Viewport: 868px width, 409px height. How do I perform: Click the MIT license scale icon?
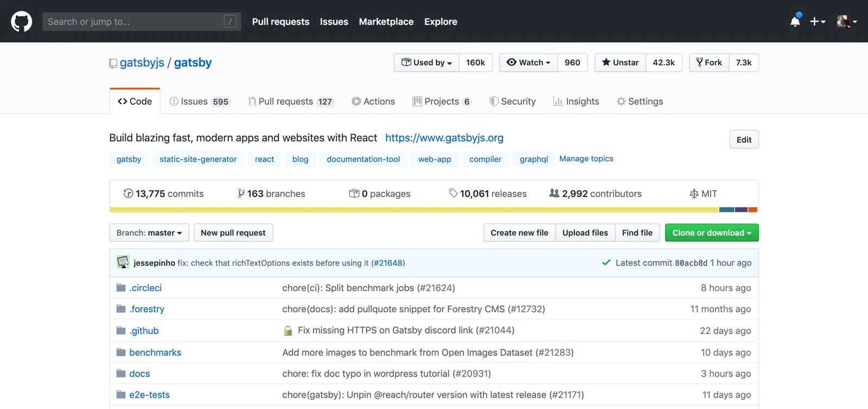pos(694,193)
